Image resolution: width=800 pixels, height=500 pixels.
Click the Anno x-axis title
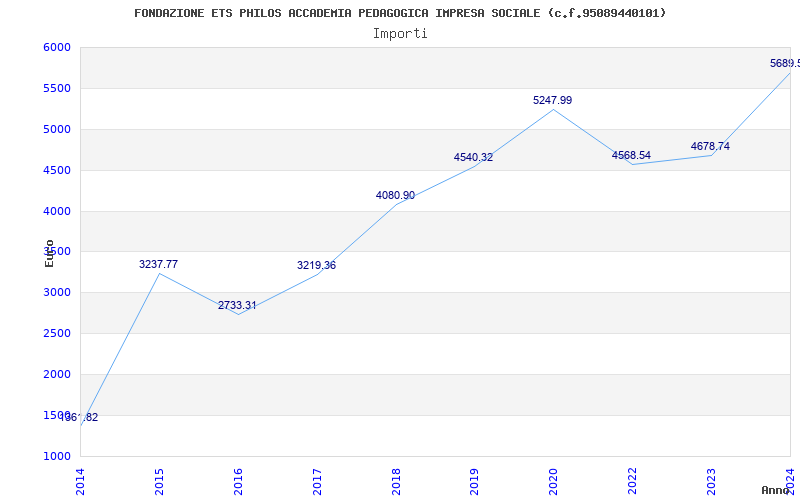pyautogui.click(x=776, y=490)
